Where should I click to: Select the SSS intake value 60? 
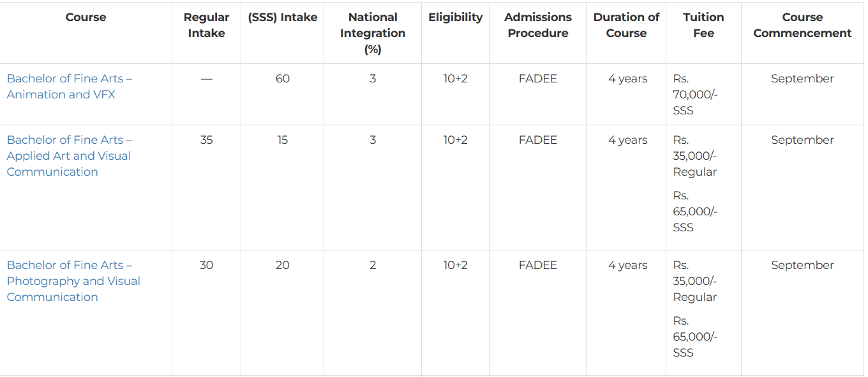(x=282, y=79)
